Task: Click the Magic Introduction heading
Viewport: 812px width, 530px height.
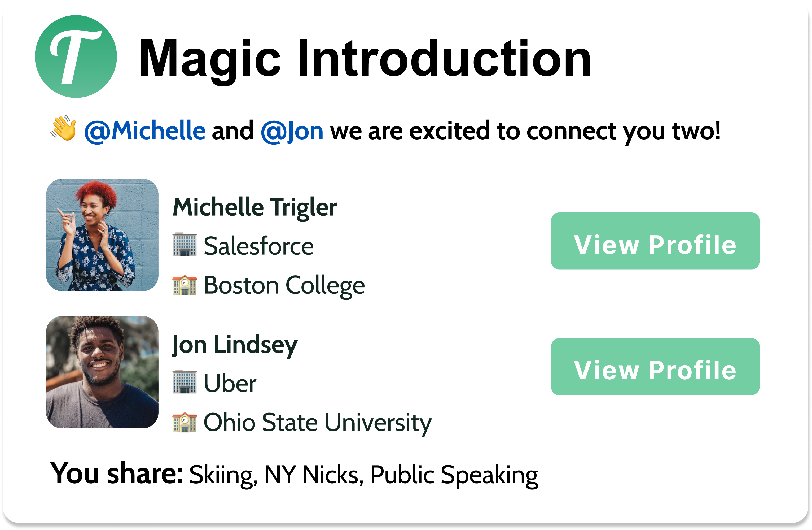Action: click(x=365, y=59)
